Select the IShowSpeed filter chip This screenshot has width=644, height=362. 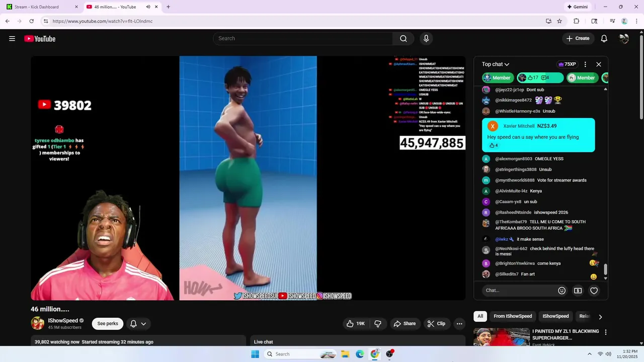tap(555, 316)
